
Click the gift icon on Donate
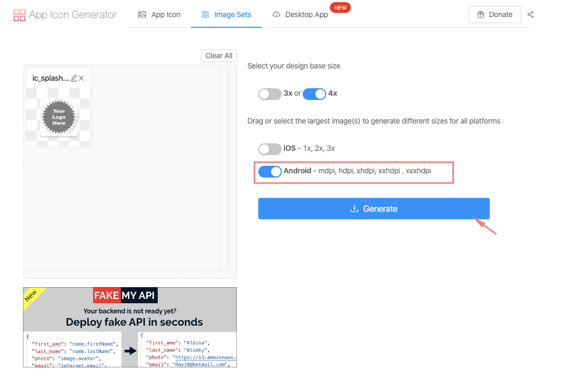(480, 14)
